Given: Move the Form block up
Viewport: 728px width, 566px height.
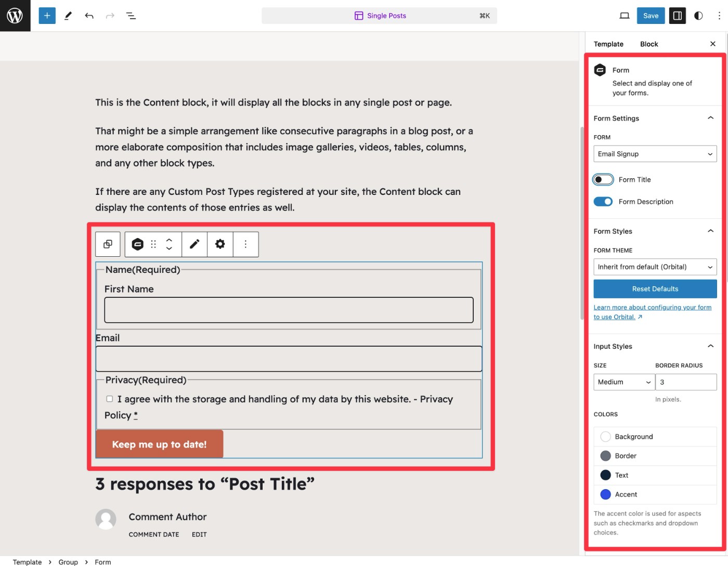Looking at the screenshot, I should coord(169,240).
